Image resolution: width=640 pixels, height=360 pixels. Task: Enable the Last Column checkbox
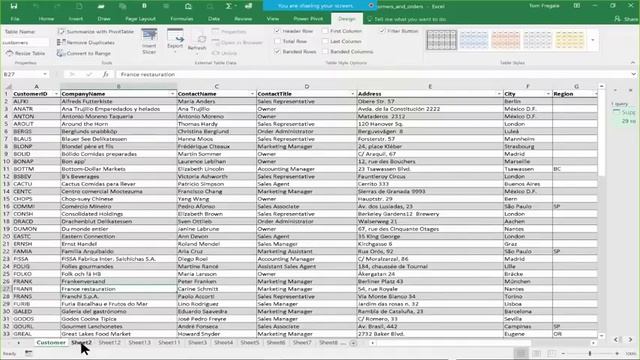(x=325, y=41)
